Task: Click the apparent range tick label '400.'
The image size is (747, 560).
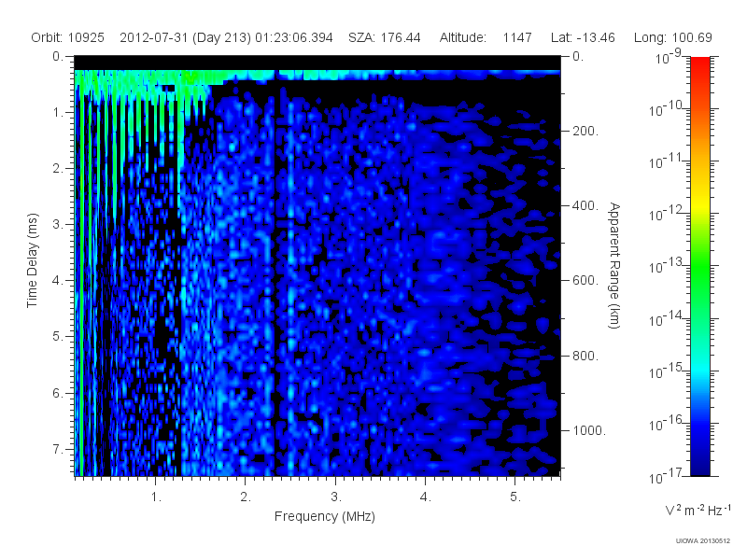Action: (x=585, y=205)
